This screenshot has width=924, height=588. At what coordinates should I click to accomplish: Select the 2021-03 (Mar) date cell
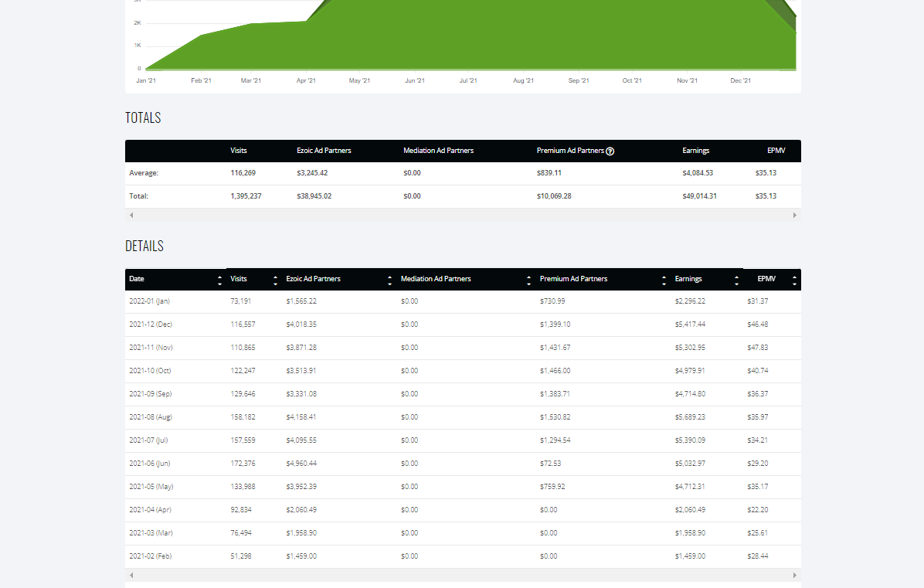tap(151, 533)
